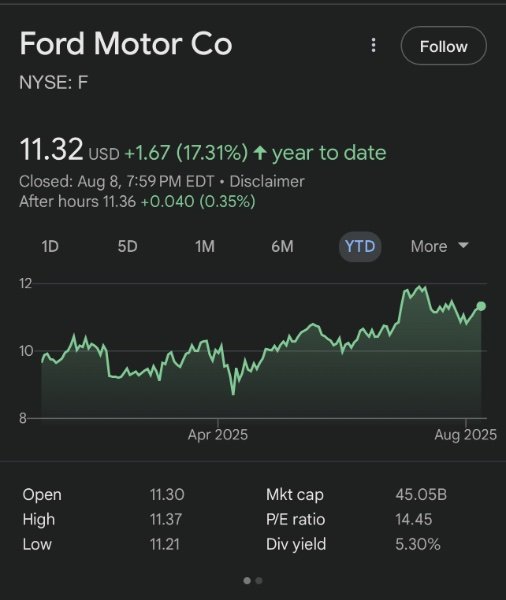Open the three-dot options menu
Screen dimensions: 506x600
(x=373, y=46)
